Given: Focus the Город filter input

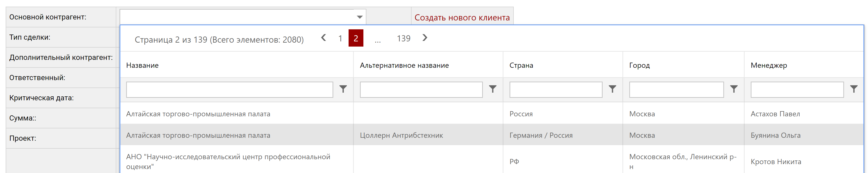Looking at the screenshot, I should pyautogui.click(x=676, y=89).
